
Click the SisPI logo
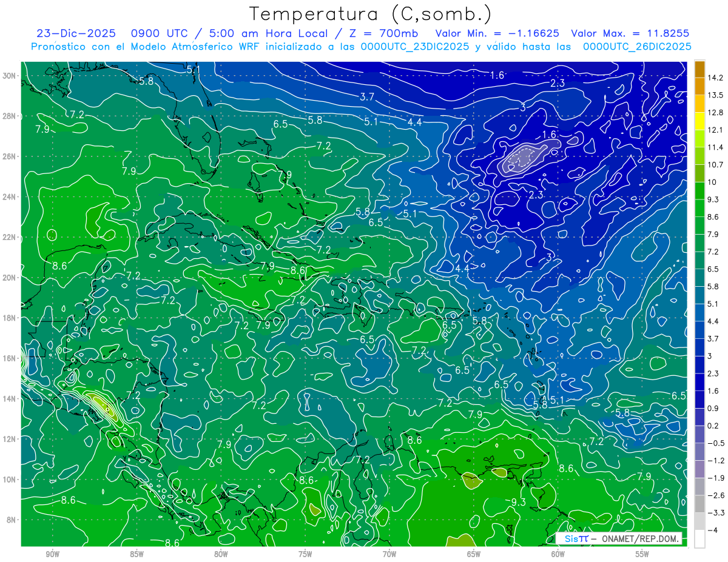tap(576, 539)
